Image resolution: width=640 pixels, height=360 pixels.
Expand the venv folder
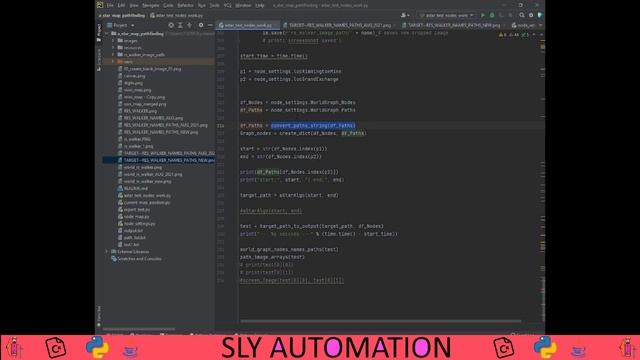[113, 62]
